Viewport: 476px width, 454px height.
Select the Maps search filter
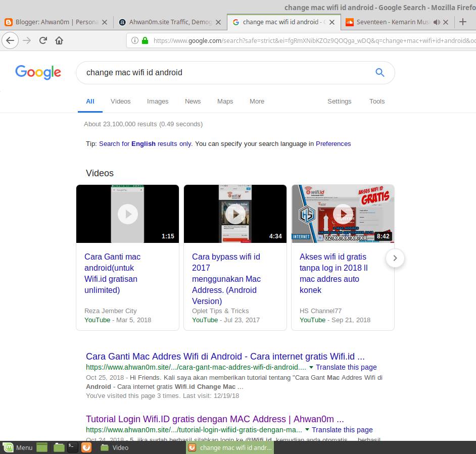225,102
